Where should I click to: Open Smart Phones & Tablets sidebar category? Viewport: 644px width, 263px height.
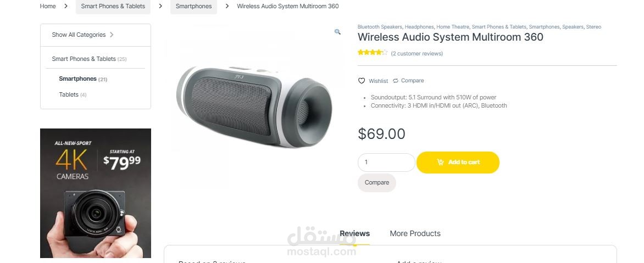coord(84,59)
